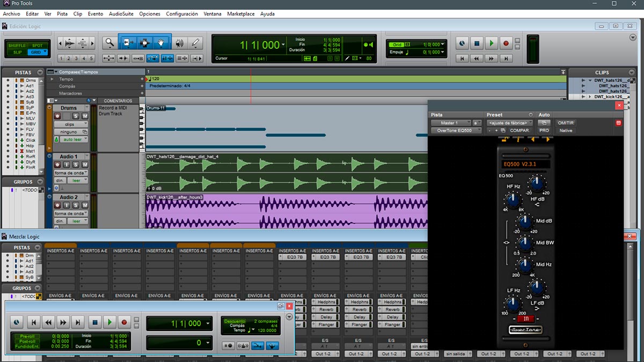Screen dimensions: 644x362
Task: Solo the Drums track
Action: [x=76, y=116]
